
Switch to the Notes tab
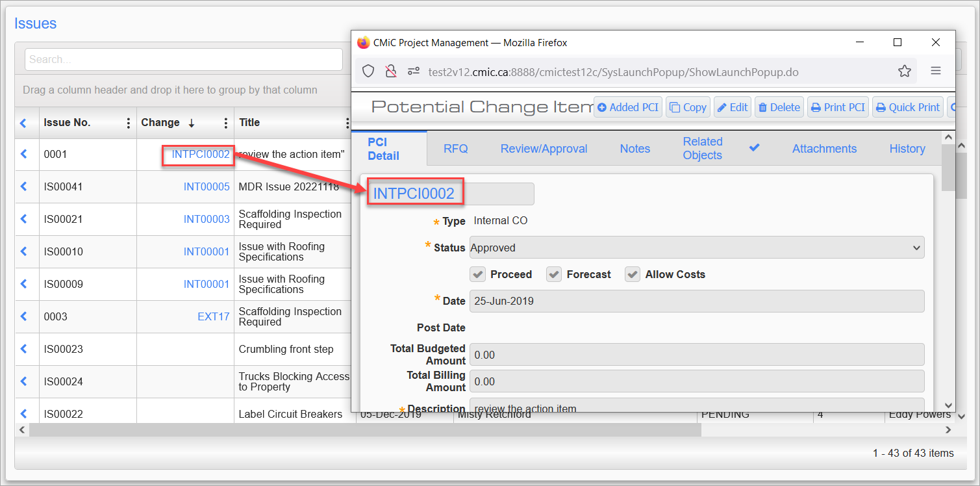pos(635,149)
